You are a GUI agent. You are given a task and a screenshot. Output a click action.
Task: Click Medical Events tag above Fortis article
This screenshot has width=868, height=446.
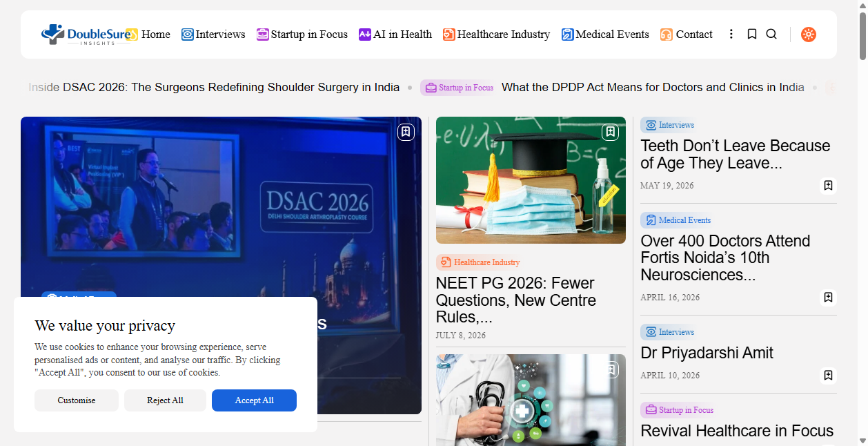[x=677, y=220]
